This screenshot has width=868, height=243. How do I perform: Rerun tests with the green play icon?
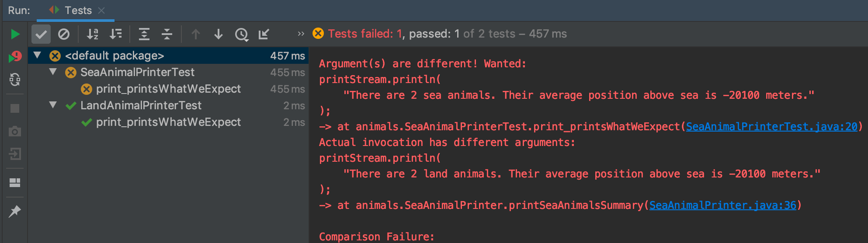[15, 34]
